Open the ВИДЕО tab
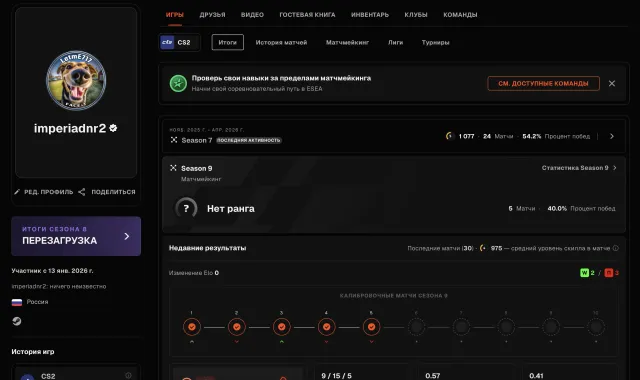The width and height of the screenshot is (640, 380). 252,15
